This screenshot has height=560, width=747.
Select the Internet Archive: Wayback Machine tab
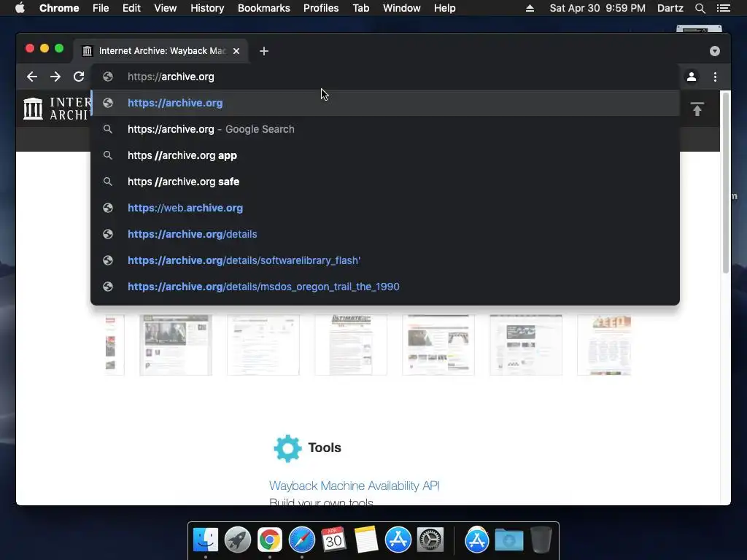[160, 51]
